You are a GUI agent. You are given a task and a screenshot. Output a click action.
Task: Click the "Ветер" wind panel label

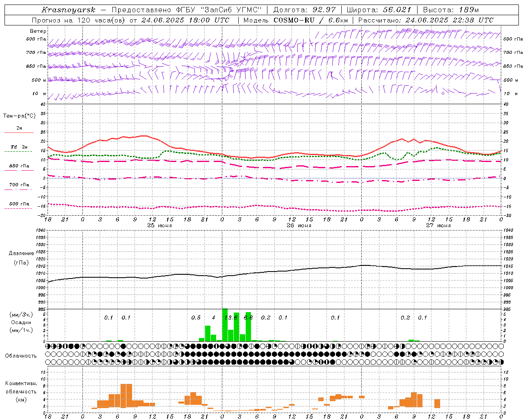pos(38,31)
